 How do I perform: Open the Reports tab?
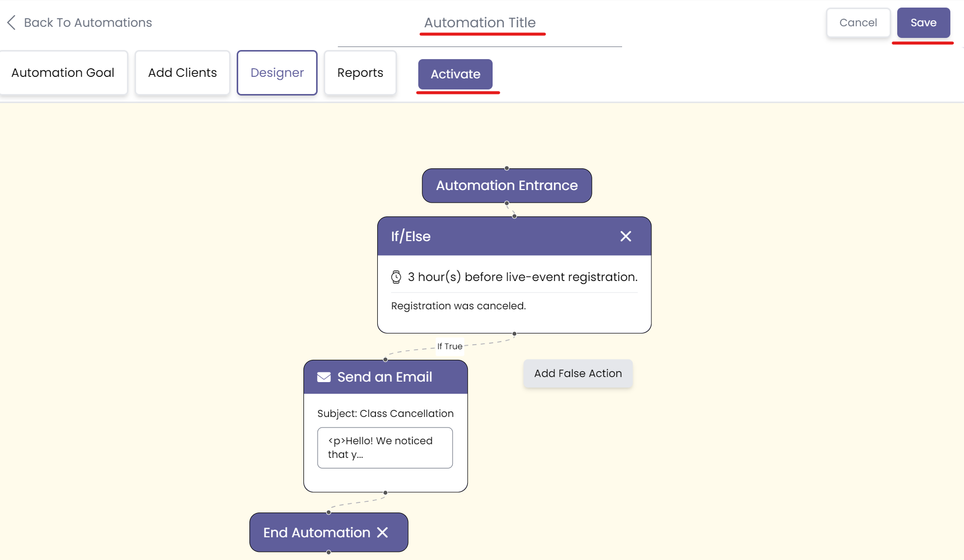(360, 72)
